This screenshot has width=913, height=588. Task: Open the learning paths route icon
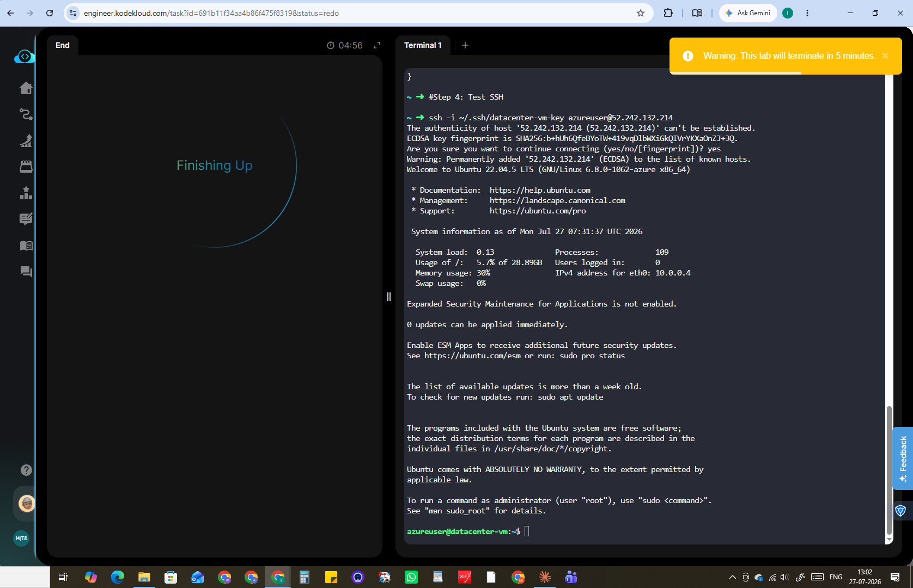pos(26,114)
